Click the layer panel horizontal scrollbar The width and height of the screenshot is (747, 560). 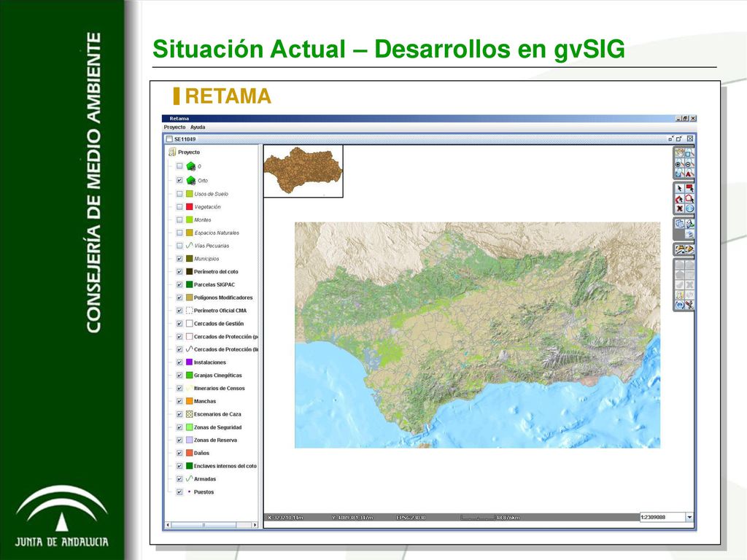coord(212,525)
